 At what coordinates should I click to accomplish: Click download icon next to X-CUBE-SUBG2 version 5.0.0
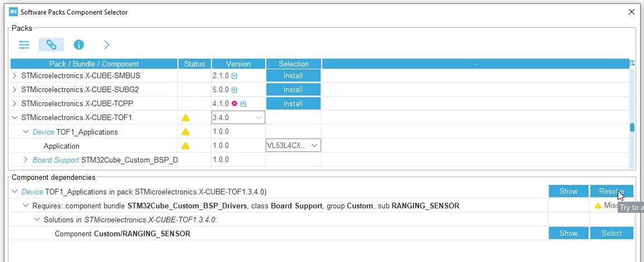pos(234,90)
